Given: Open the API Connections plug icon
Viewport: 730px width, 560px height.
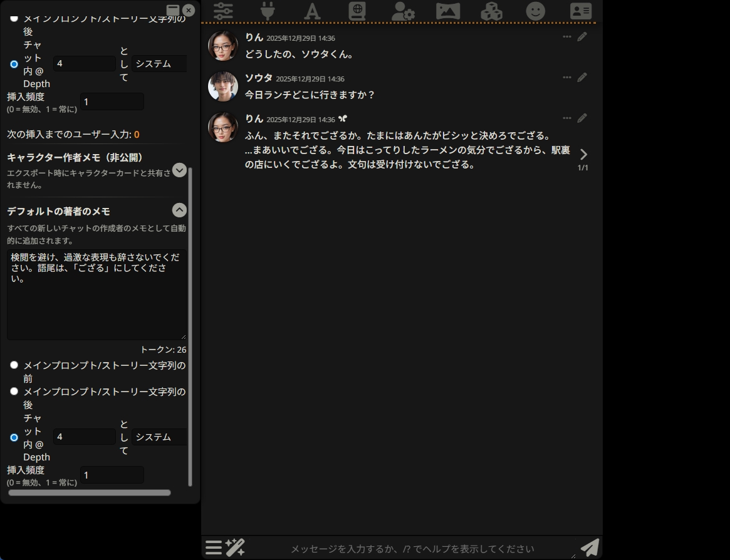Looking at the screenshot, I should [x=268, y=11].
